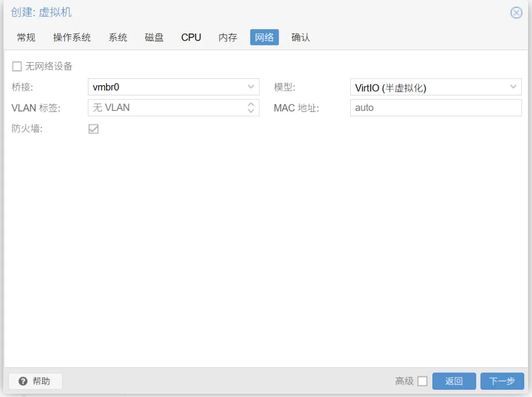The height and width of the screenshot is (397, 532).
Task: Close the 创建: 虚拟机 dialog
Action: [516, 13]
